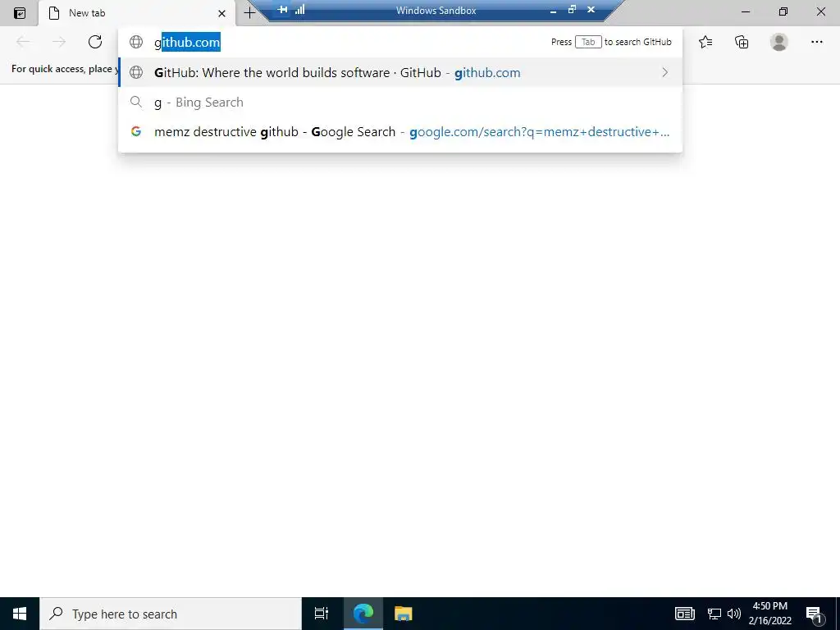Minimize the Windows Sandbox connection bar
This screenshot has height=630, width=840.
pos(554,10)
